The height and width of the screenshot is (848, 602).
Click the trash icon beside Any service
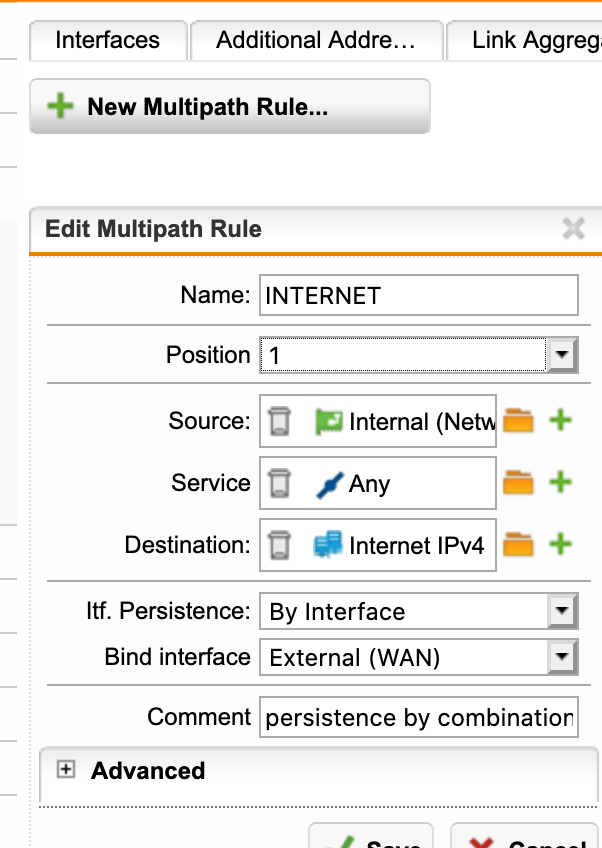(x=279, y=483)
